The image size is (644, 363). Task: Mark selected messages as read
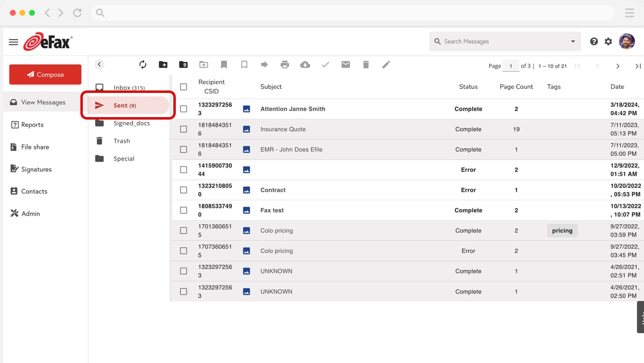point(325,64)
